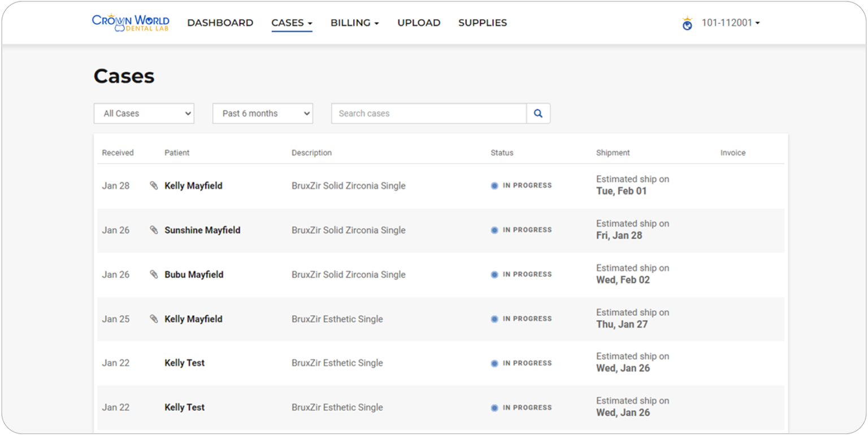Click the crown account avatar icon

(687, 24)
